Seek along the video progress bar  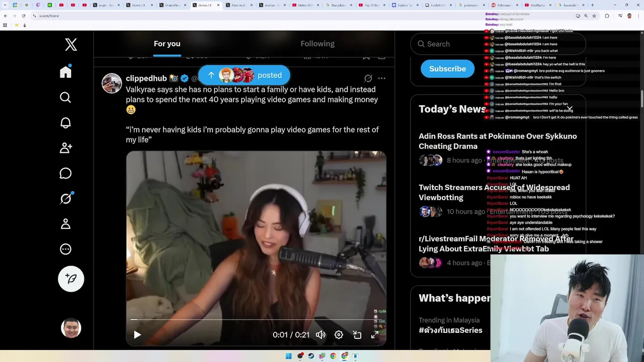(256, 319)
